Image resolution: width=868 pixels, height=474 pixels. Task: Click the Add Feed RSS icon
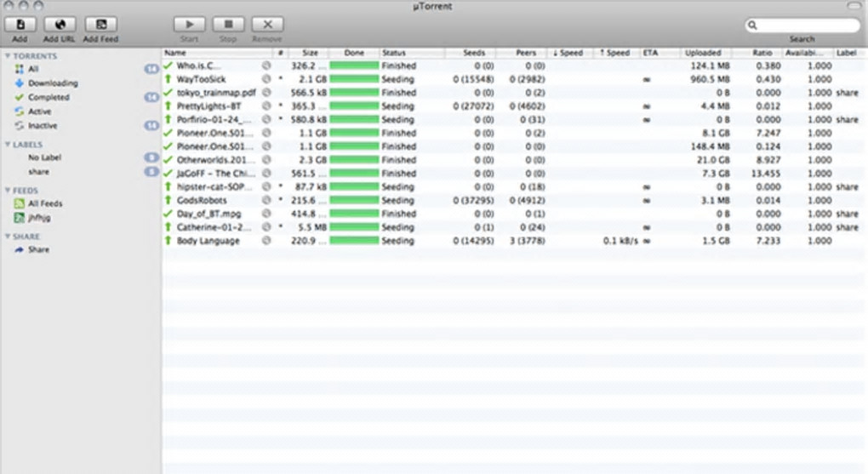click(100, 25)
